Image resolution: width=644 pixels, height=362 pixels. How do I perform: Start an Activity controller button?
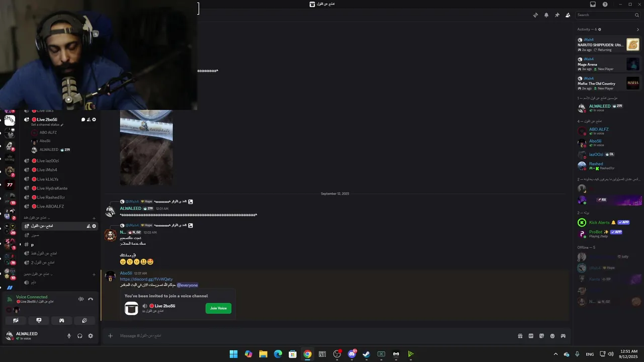click(x=62, y=320)
